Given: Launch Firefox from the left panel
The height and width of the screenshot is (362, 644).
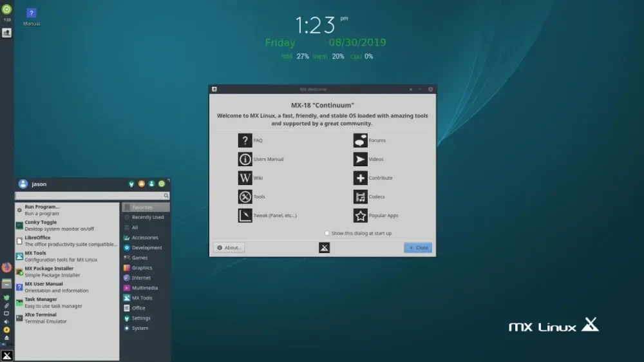Looking at the screenshot, I should pyautogui.click(x=6, y=267).
